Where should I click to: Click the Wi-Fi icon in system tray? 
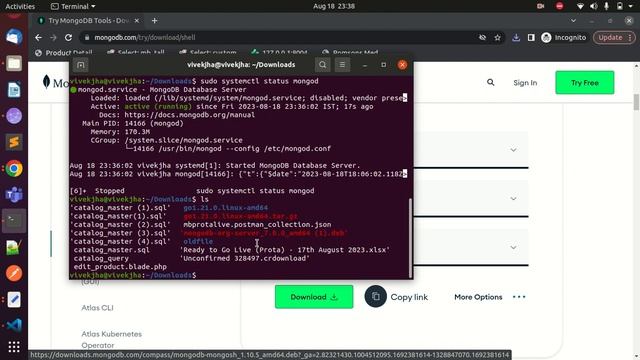point(580,6)
